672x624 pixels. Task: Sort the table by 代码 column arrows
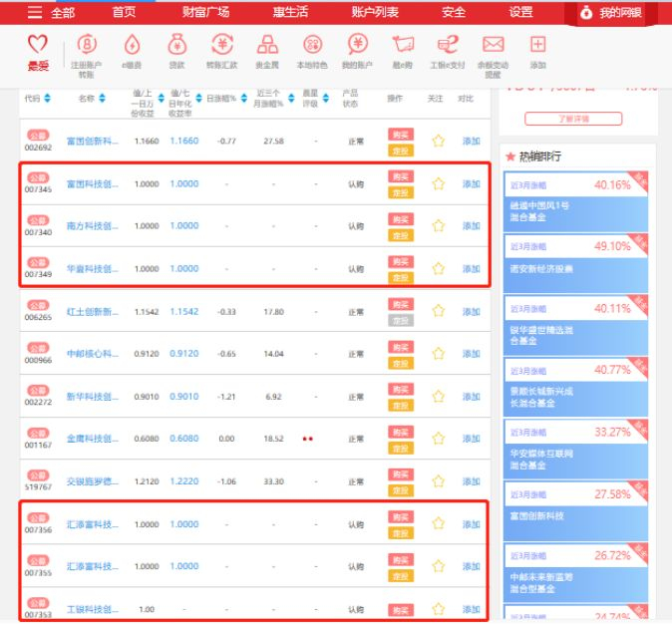pyautogui.click(x=47, y=98)
